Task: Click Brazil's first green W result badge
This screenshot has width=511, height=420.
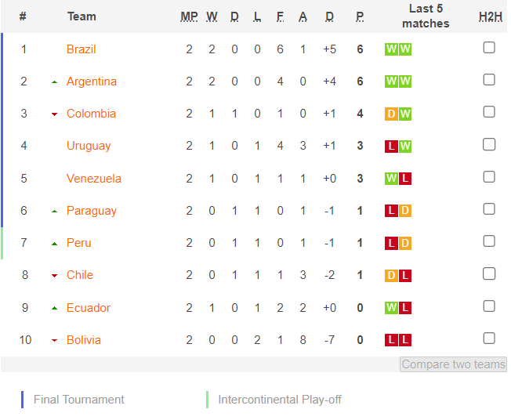Action: (391, 49)
